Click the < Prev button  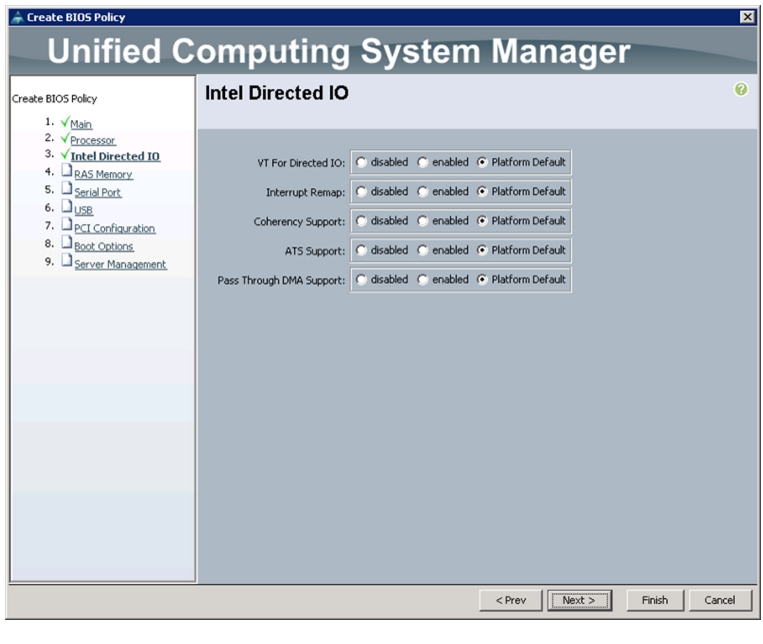(510, 600)
